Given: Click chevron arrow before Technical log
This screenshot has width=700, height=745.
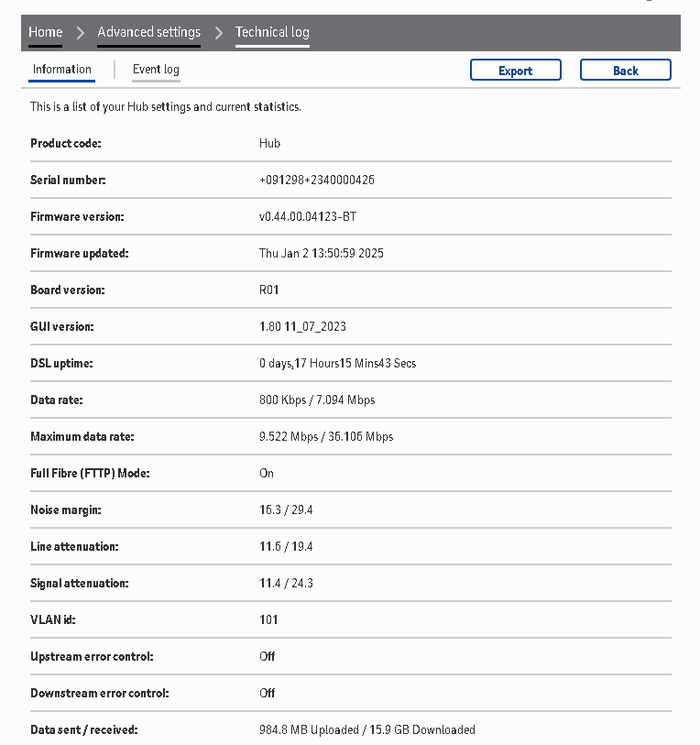Looking at the screenshot, I should (218, 33).
